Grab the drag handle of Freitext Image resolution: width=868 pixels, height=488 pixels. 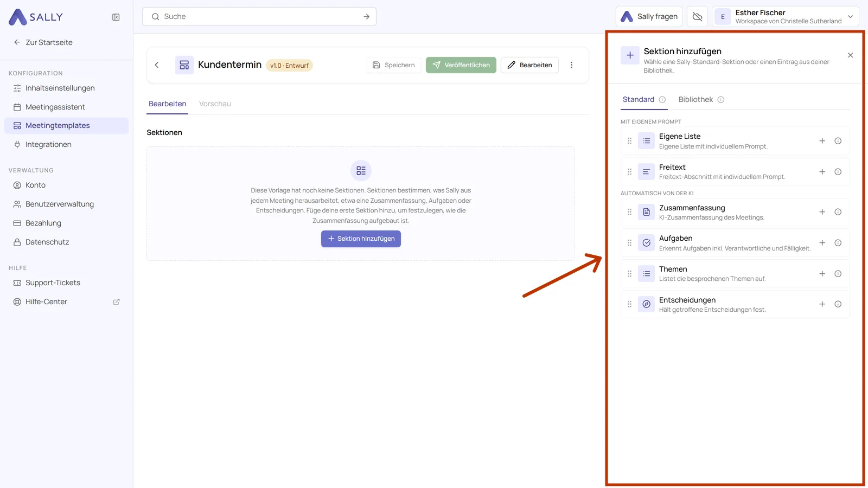[x=630, y=172]
